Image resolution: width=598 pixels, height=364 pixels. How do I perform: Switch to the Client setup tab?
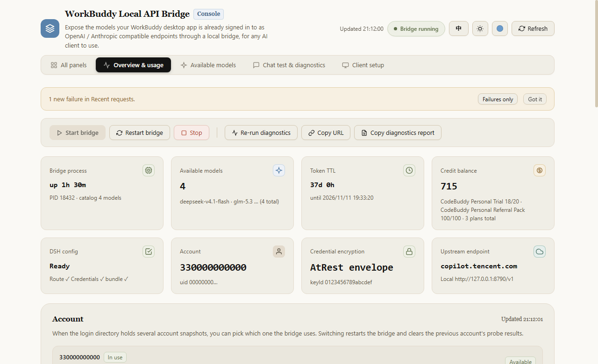tap(363, 65)
